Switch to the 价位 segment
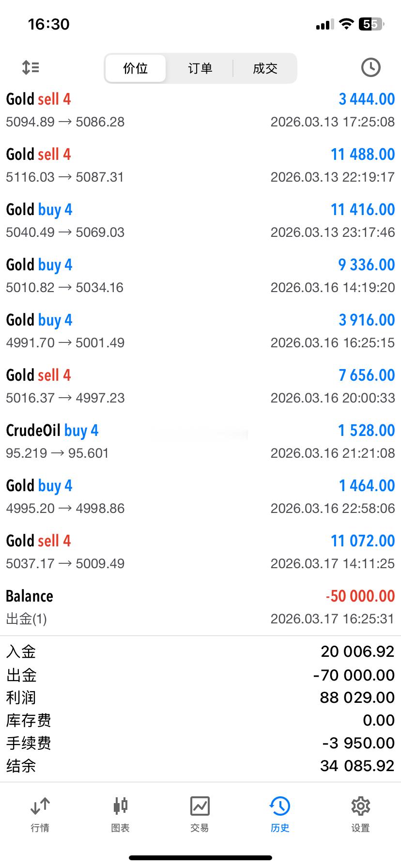This screenshot has height=868, width=401. tap(136, 68)
